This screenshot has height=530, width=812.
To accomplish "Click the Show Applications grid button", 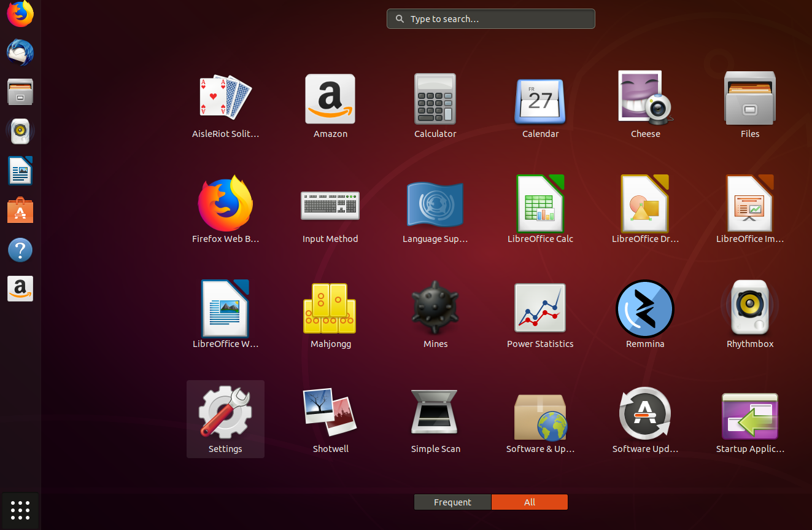I will tap(20, 510).
